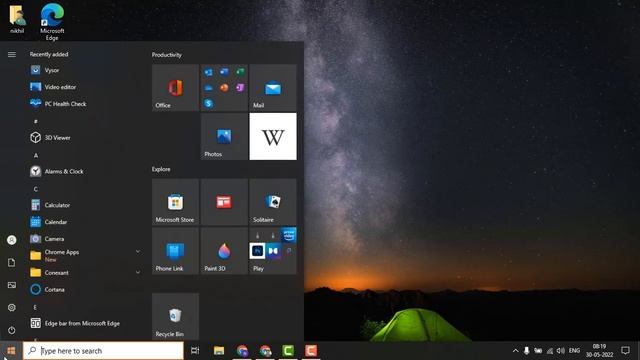
Task: Select the Microsoft Edge desktop shortcut
Action: click(x=52, y=22)
